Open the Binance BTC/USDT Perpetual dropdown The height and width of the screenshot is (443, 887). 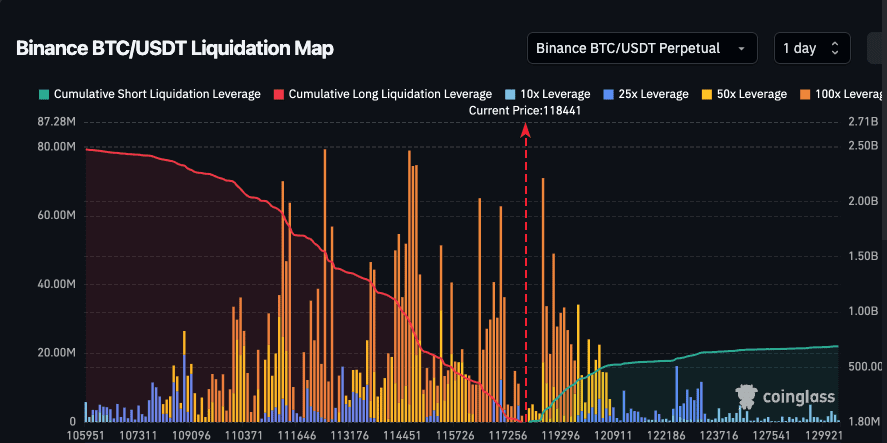pyautogui.click(x=642, y=48)
